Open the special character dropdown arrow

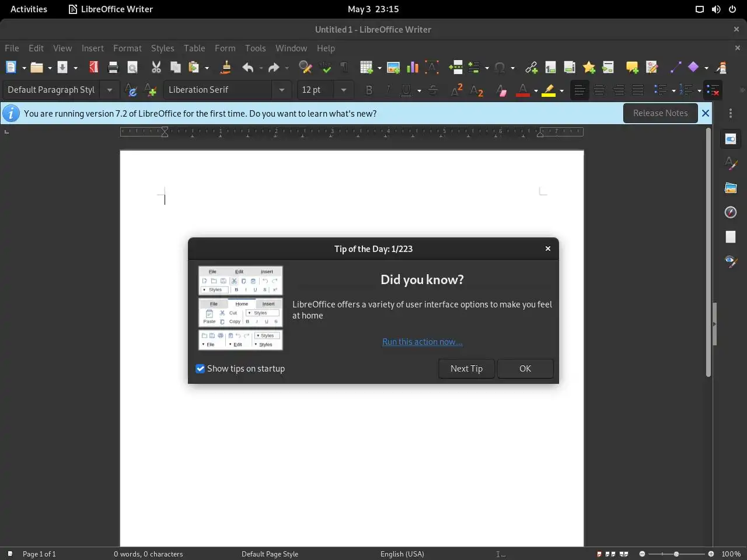tap(512, 68)
